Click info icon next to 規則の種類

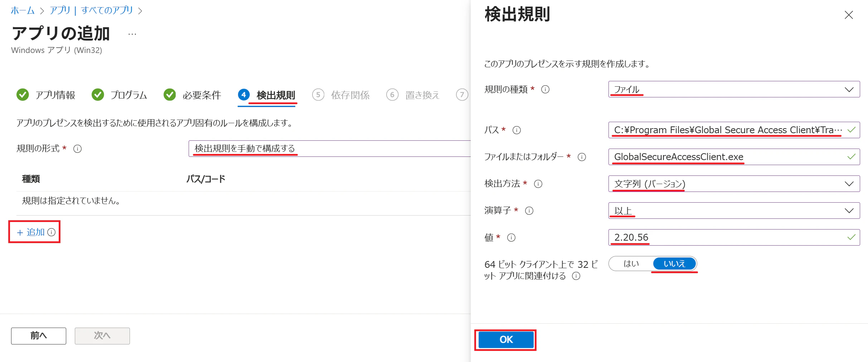545,89
